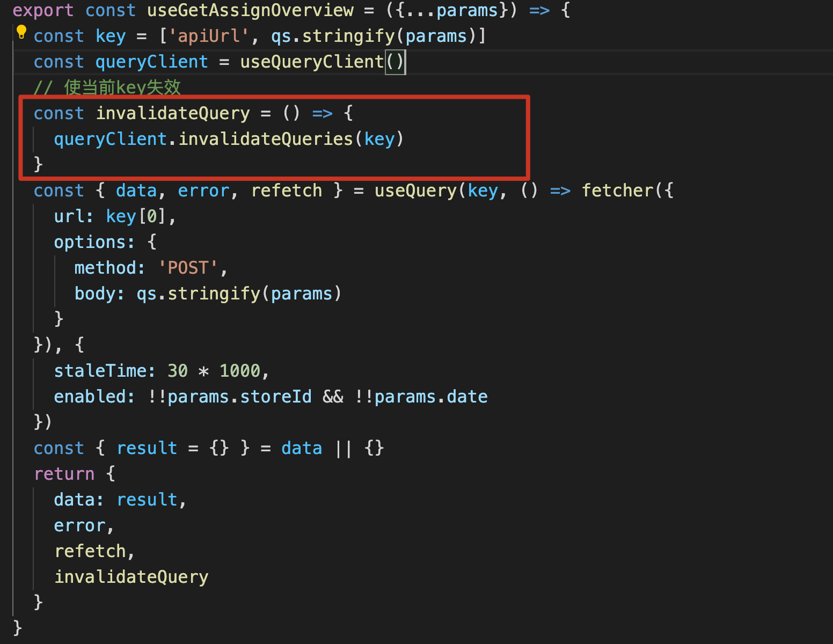Click the comment '// 使当前key失效'

click(107, 87)
